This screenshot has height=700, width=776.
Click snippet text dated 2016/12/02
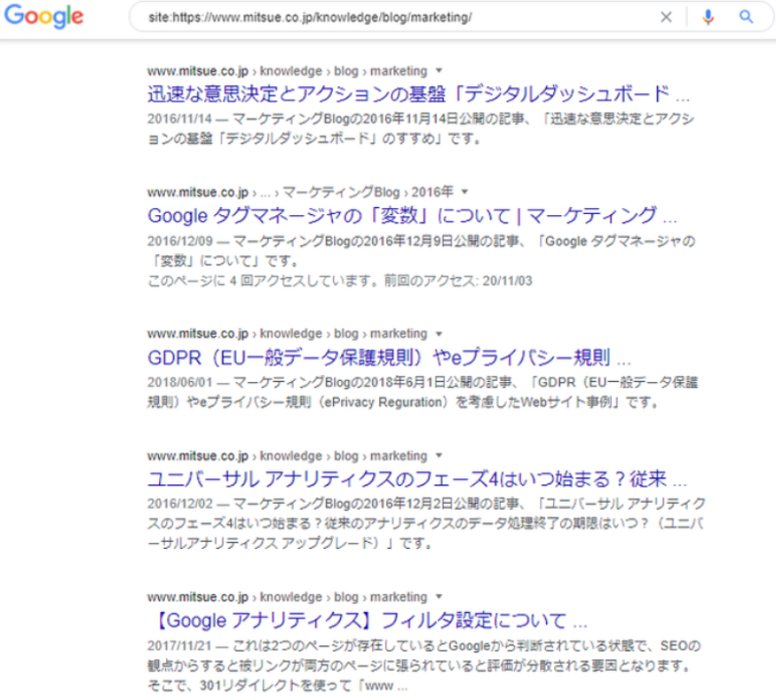(426, 523)
